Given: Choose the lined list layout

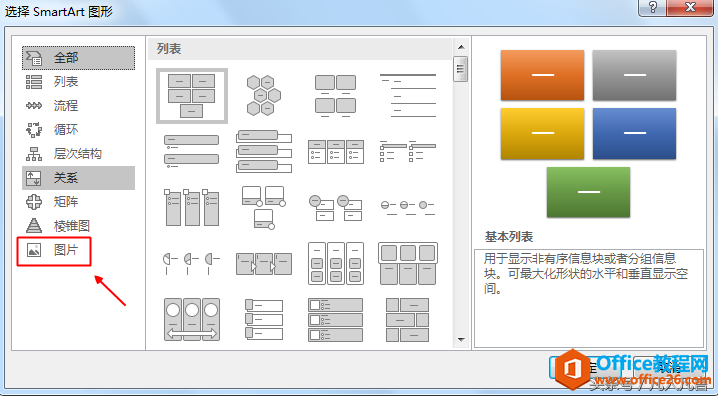Looking at the screenshot, I should [x=408, y=96].
